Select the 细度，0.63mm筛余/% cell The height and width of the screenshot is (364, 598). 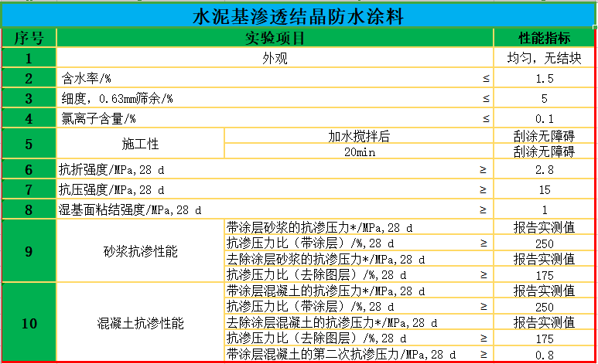275,98
